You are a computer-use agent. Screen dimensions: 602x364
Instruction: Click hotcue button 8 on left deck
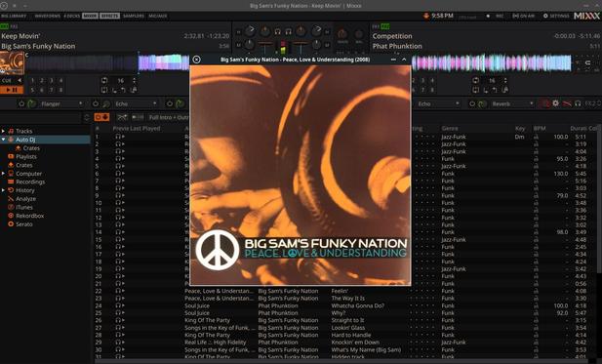(x=60, y=90)
